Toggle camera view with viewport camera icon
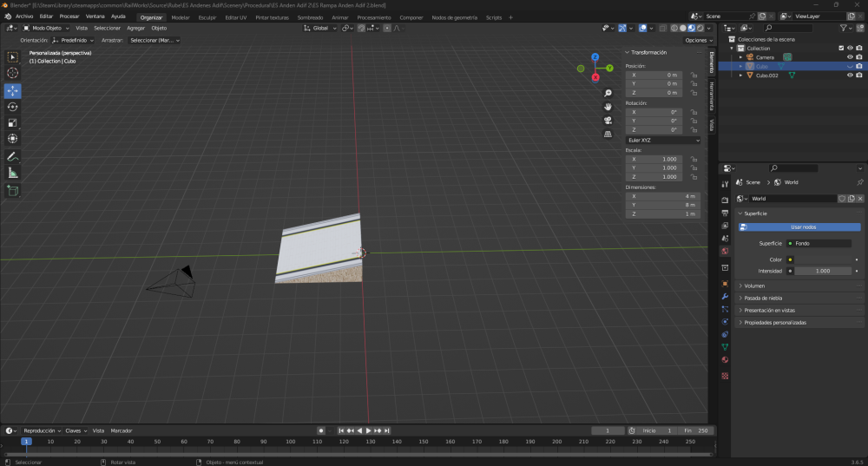This screenshot has height=466, width=868. (608, 120)
